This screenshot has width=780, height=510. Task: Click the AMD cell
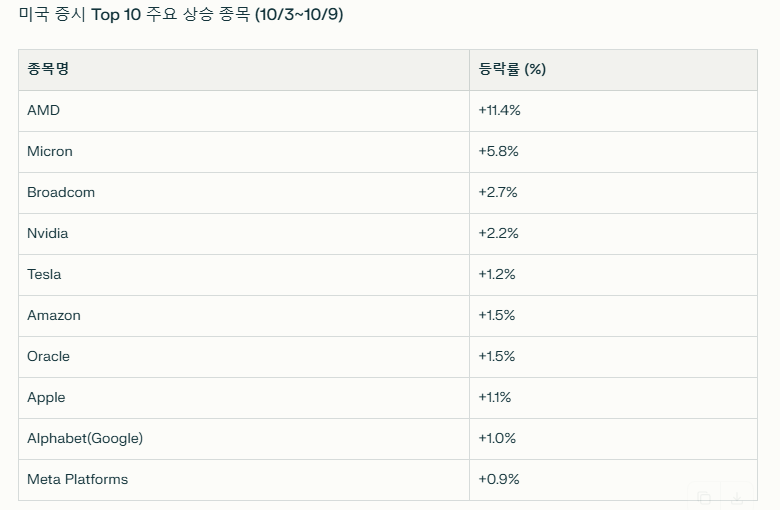tap(44, 111)
